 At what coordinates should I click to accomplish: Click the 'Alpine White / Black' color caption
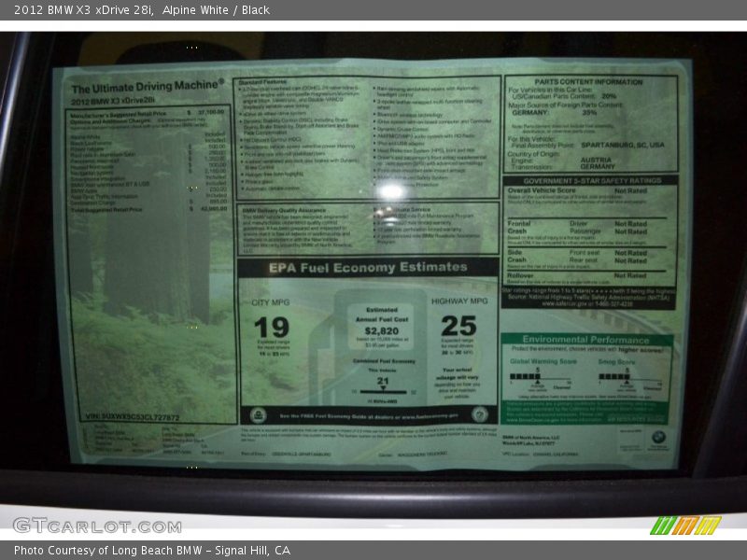[x=216, y=10]
